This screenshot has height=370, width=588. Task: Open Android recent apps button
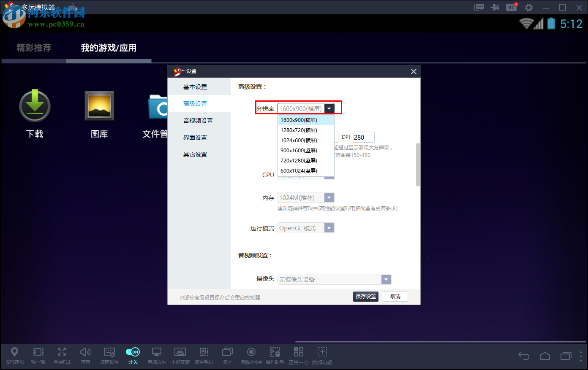[x=566, y=356]
